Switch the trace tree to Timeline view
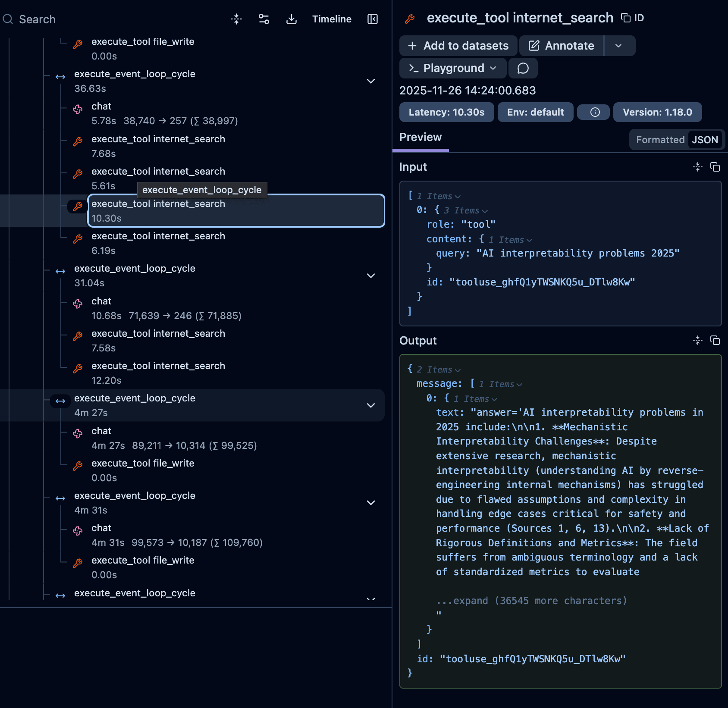Screen dimensions: 728x708 click(x=332, y=19)
